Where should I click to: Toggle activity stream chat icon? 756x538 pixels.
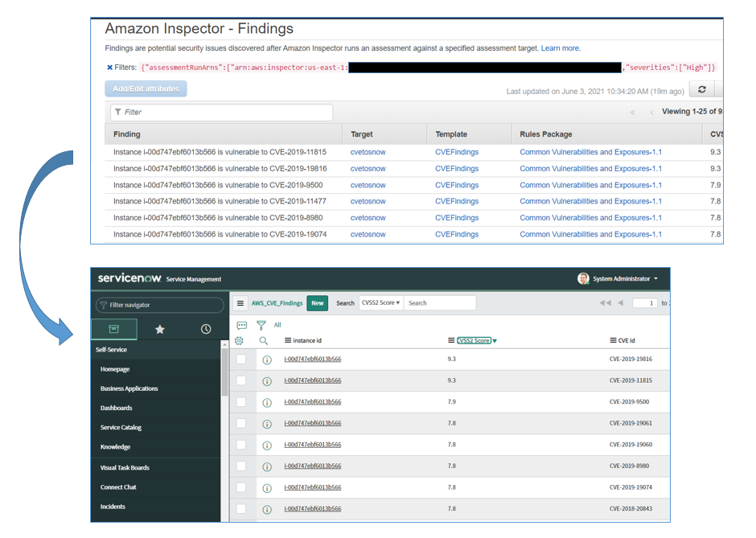[242, 326]
